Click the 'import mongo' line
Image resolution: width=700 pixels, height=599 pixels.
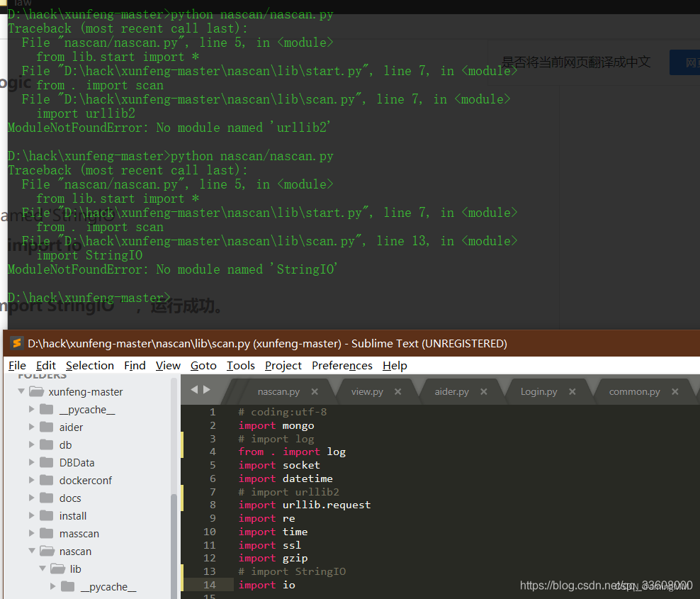tap(276, 425)
